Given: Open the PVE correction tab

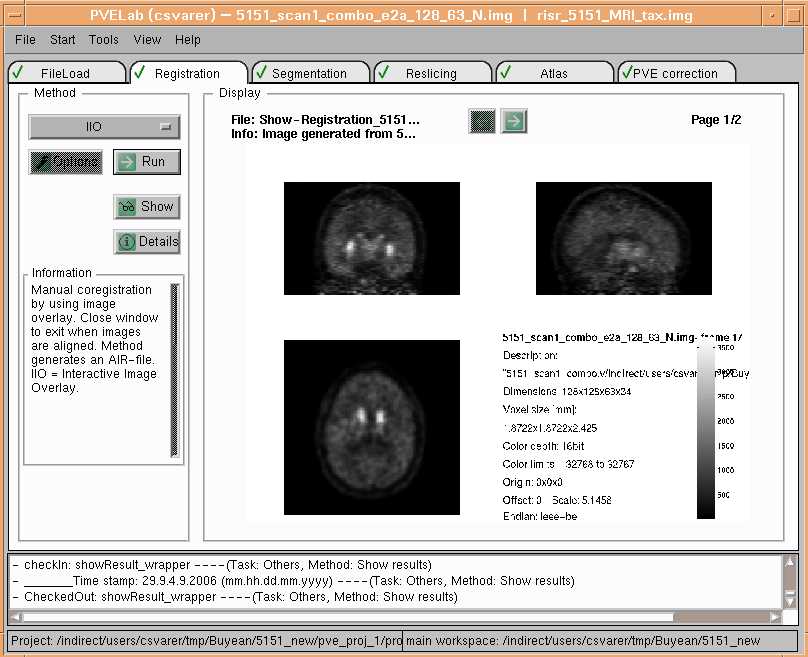Looking at the screenshot, I should (x=676, y=73).
